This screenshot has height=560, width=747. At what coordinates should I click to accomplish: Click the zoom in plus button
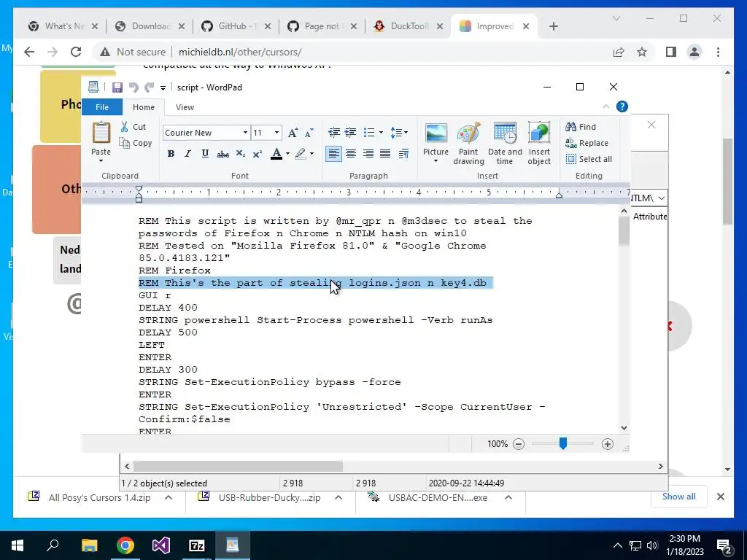coord(608,444)
